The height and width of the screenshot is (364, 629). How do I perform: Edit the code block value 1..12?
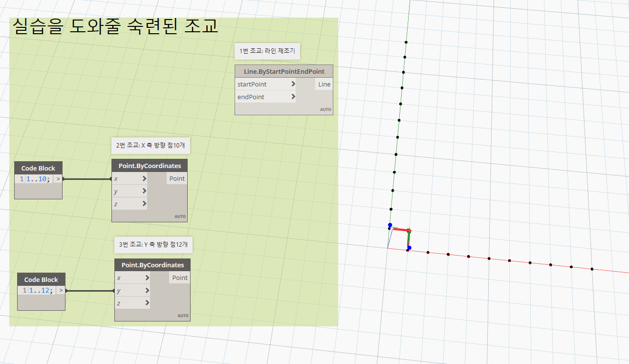point(41,291)
